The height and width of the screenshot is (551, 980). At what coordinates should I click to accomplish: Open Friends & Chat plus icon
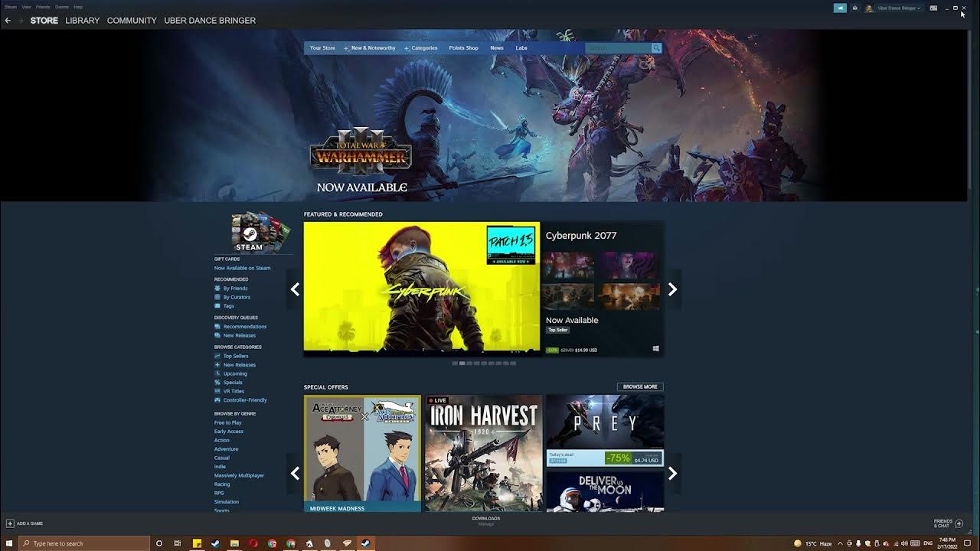click(x=959, y=523)
